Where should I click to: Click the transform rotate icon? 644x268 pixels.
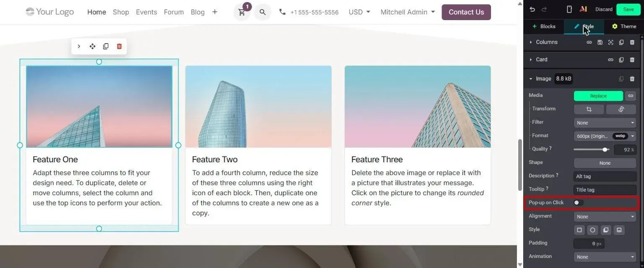(x=621, y=109)
